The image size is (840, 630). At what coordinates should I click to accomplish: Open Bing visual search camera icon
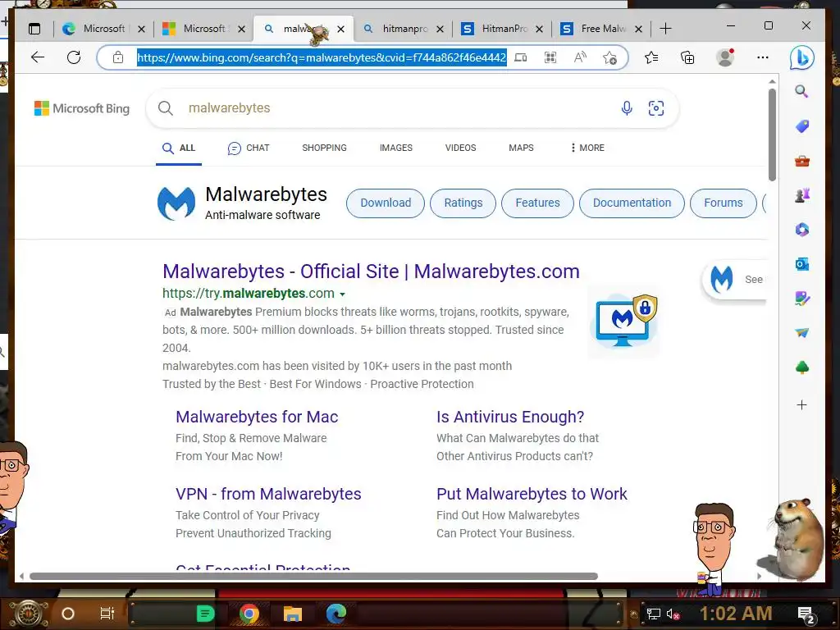(x=656, y=108)
